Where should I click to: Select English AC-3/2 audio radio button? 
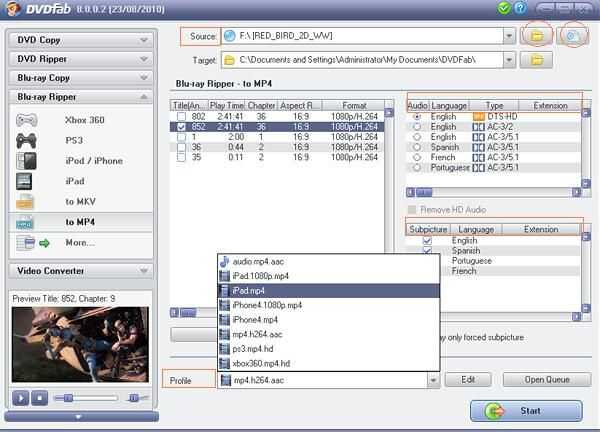coord(417,127)
